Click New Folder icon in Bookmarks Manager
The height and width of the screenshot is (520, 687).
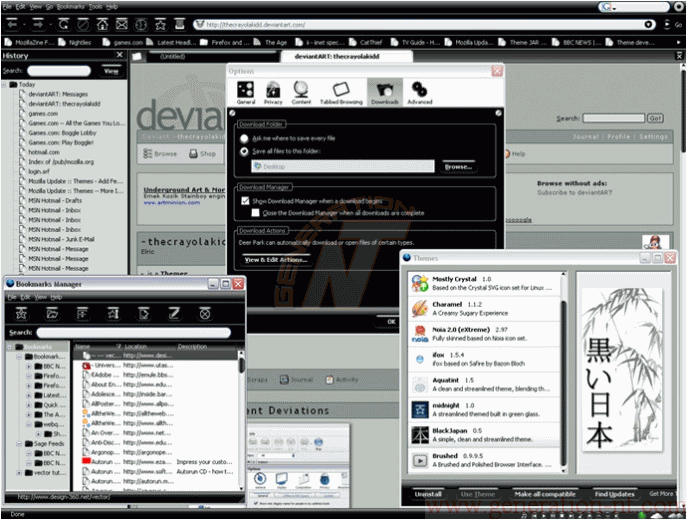tap(52, 314)
